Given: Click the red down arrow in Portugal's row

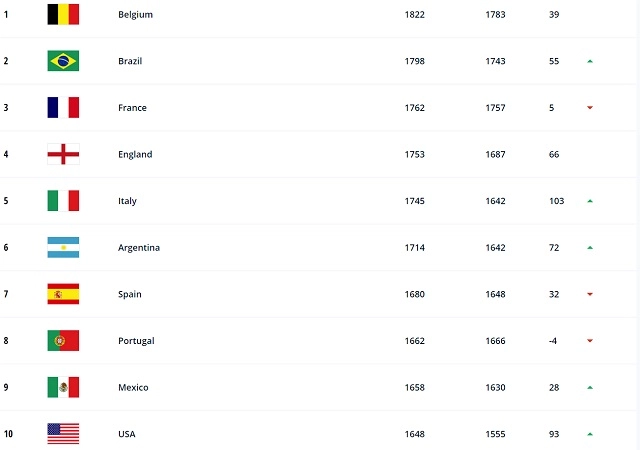Looking at the screenshot, I should [x=590, y=341].
